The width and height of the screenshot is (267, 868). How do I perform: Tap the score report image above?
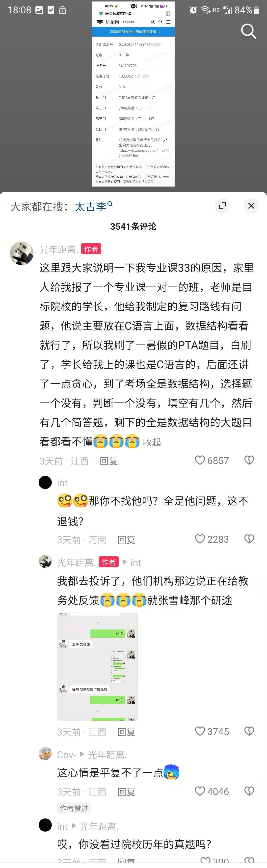(x=133, y=94)
